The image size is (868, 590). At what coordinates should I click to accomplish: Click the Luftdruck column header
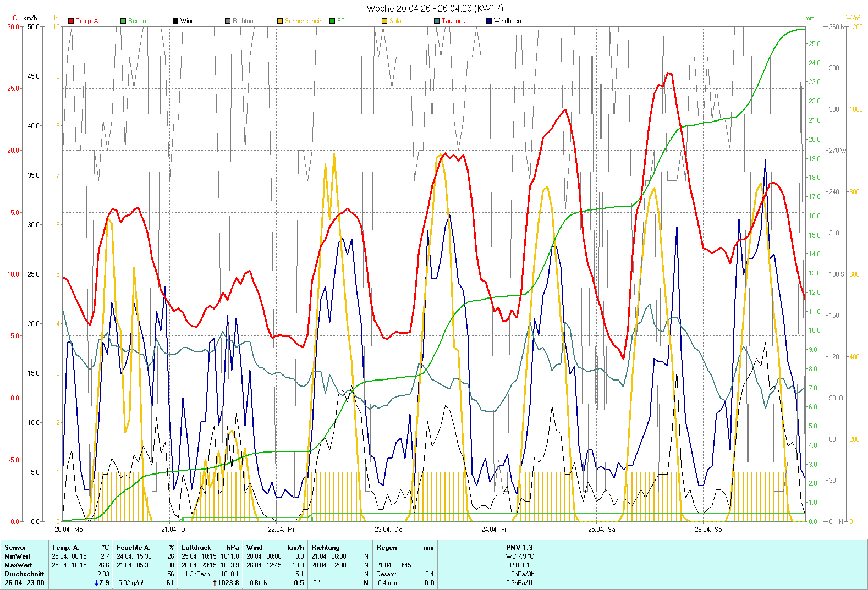pos(196,548)
